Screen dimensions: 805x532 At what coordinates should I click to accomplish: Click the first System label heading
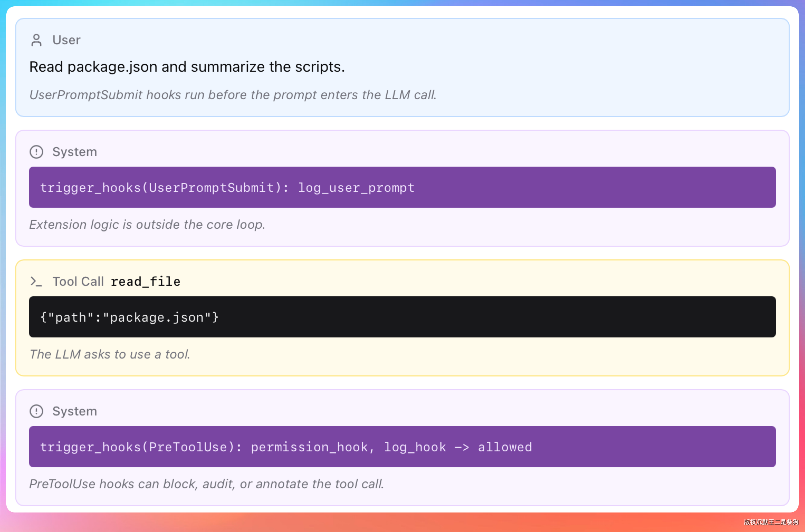coord(75,152)
